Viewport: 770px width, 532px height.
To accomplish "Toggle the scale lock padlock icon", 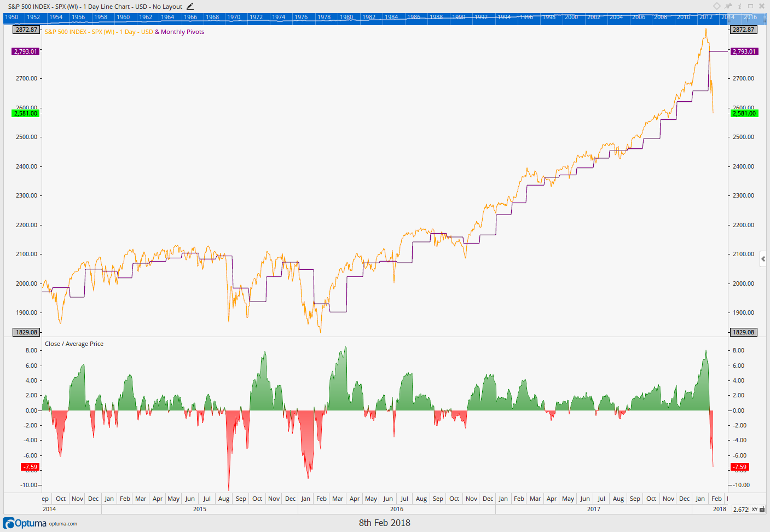I will click(x=762, y=509).
